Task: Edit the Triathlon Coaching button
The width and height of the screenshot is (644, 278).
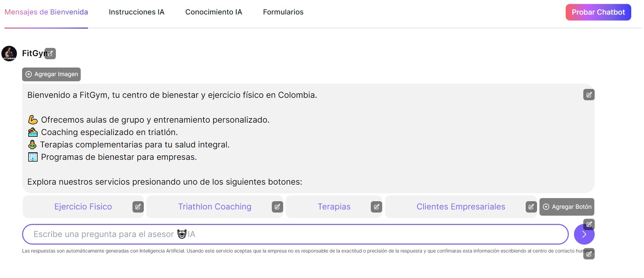Action: 277,207
